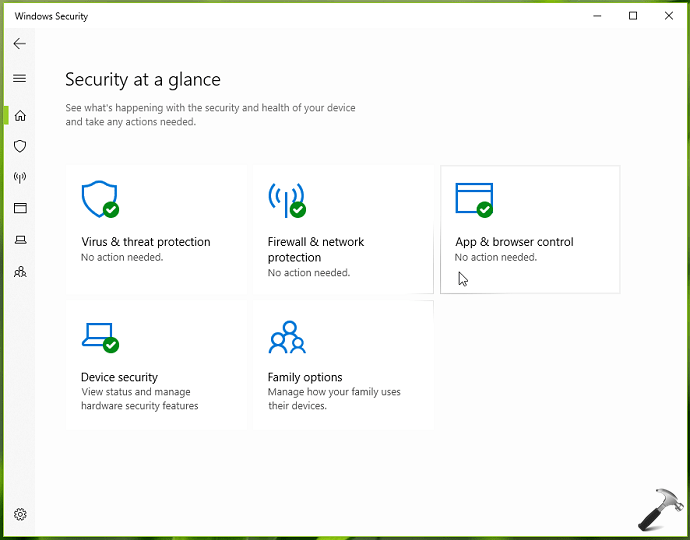Open Family options title
This screenshot has width=690, height=540.
point(305,377)
